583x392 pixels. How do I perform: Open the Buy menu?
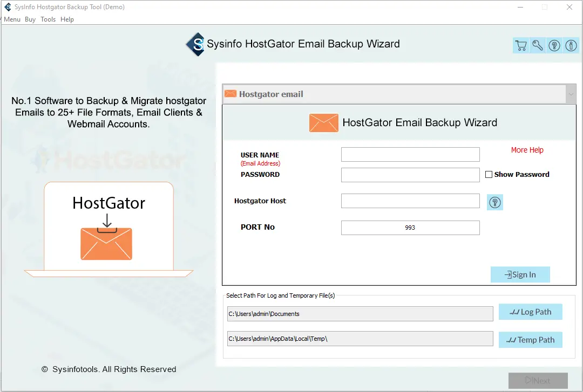click(x=30, y=19)
